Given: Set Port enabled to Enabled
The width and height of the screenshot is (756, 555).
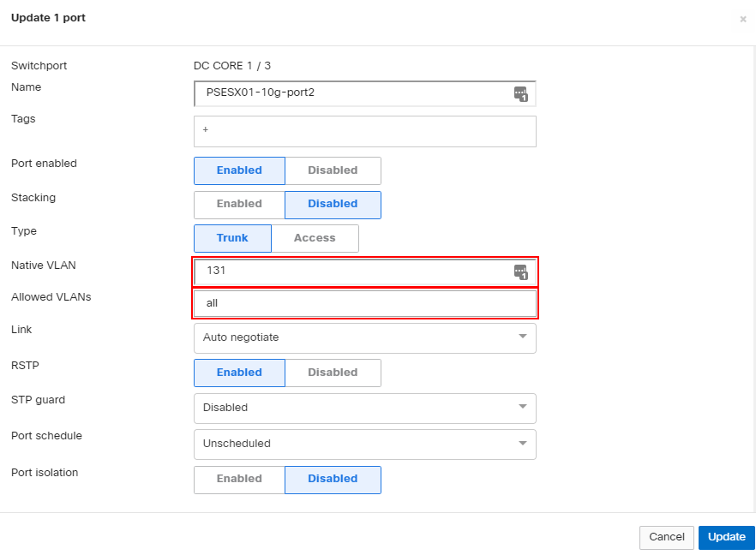Looking at the screenshot, I should click(x=239, y=170).
